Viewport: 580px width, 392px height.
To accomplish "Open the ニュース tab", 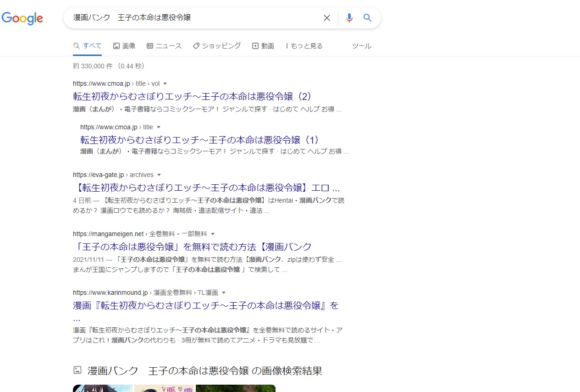I will (x=164, y=46).
